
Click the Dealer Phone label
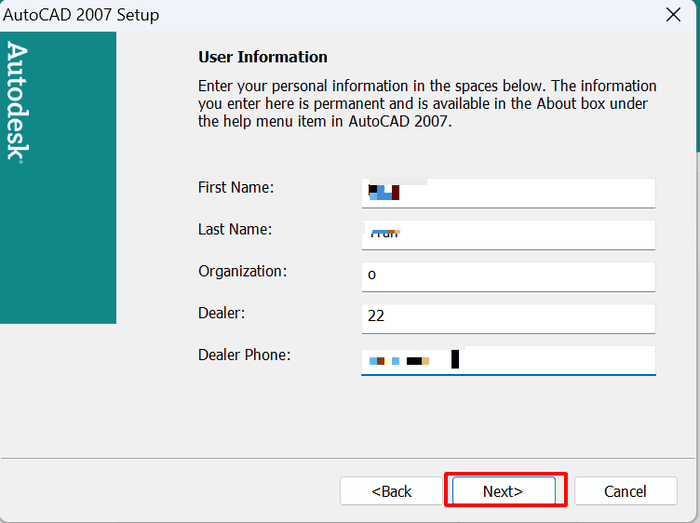[x=244, y=355]
